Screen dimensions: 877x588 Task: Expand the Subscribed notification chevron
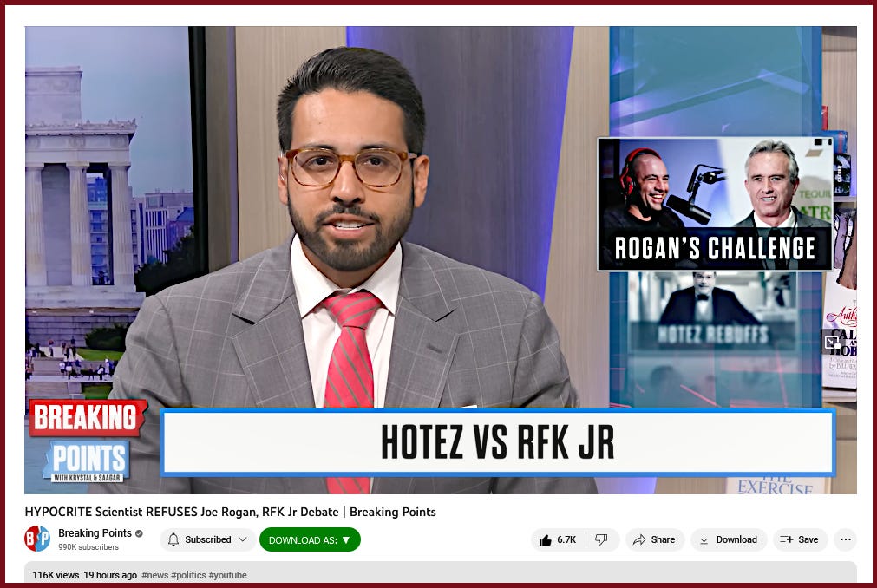coord(243,539)
